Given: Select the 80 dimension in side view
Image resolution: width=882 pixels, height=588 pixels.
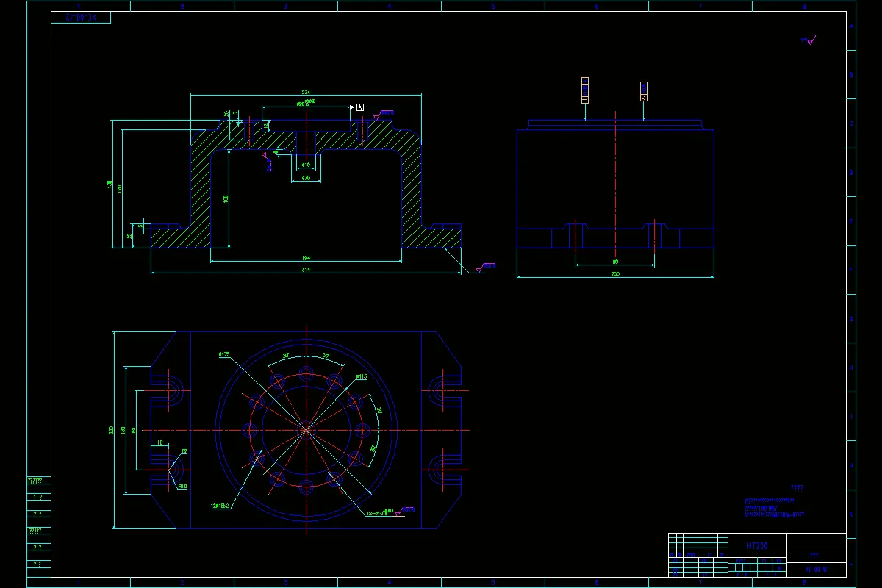Looking at the screenshot, I should click(x=615, y=262).
